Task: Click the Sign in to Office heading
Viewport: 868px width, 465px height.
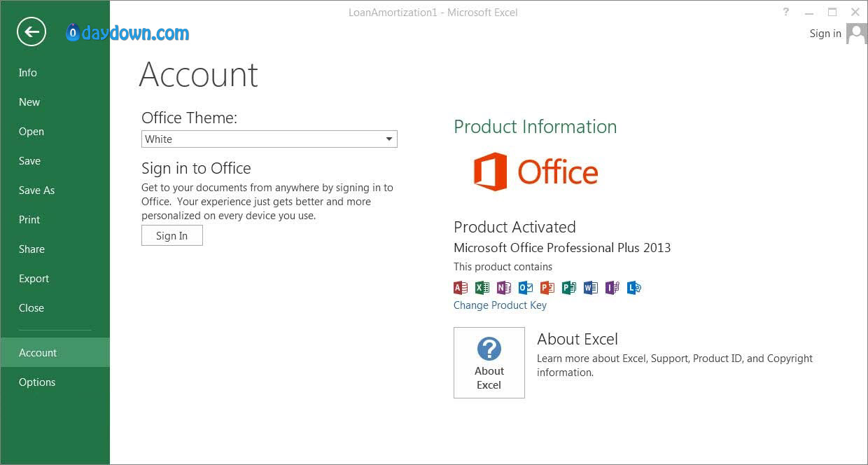Action: tap(196, 168)
